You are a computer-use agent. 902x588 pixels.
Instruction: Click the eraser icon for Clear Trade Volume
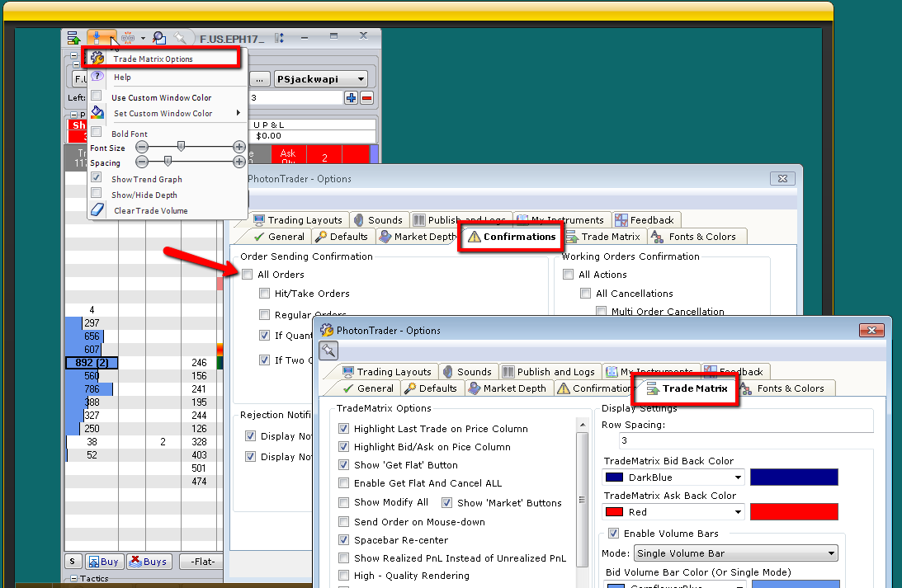(x=97, y=209)
